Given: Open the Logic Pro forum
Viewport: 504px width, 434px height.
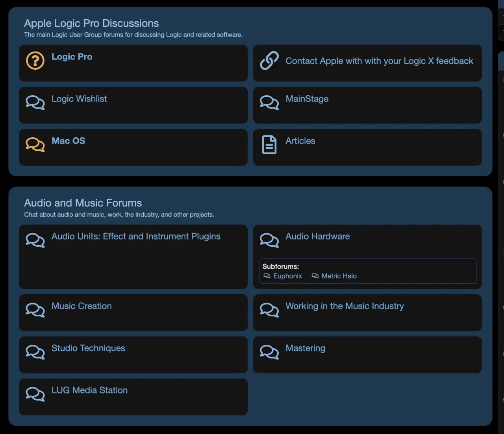Looking at the screenshot, I should (x=72, y=57).
